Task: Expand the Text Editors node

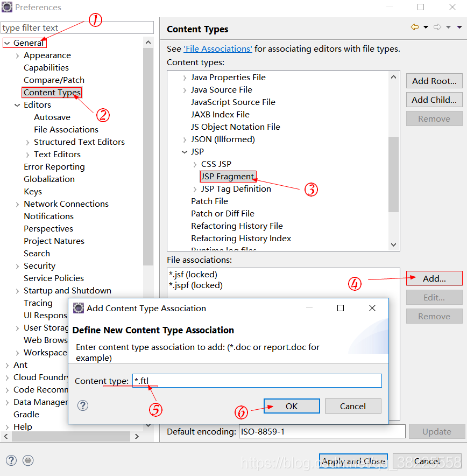Action: 27,155
